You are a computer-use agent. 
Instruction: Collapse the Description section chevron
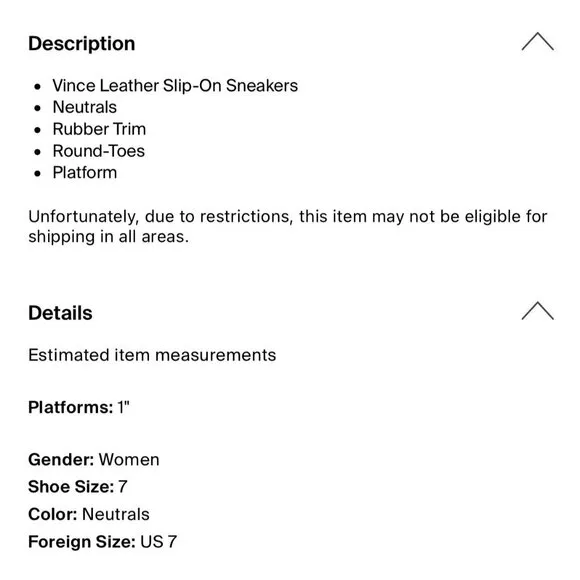click(x=537, y=41)
